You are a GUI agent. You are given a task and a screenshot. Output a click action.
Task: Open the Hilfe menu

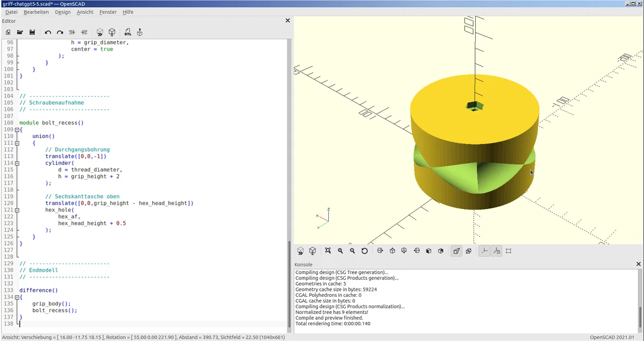(128, 12)
